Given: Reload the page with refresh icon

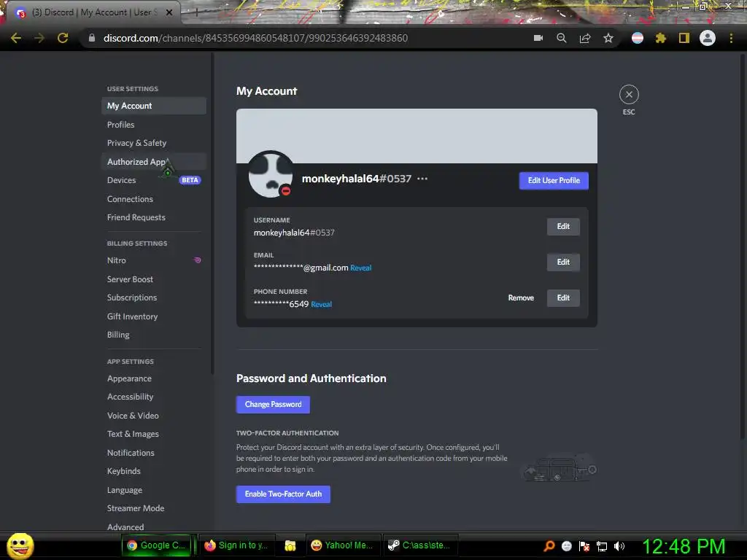Looking at the screenshot, I should click(63, 38).
